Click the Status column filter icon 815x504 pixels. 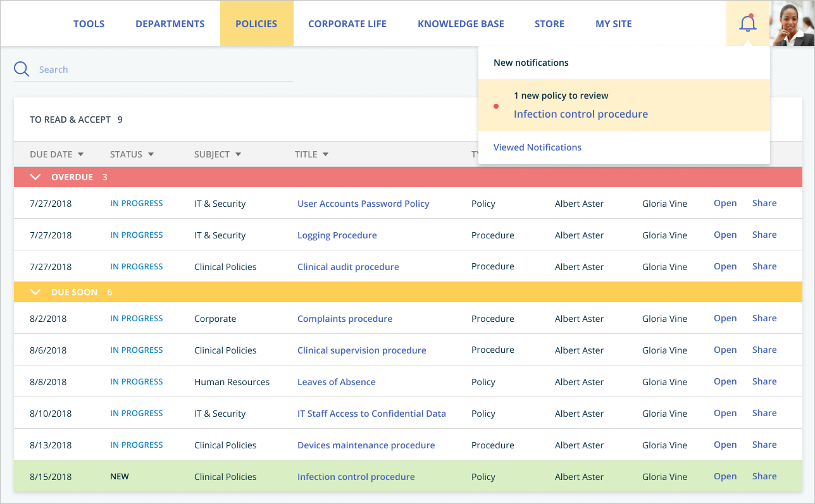(151, 154)
